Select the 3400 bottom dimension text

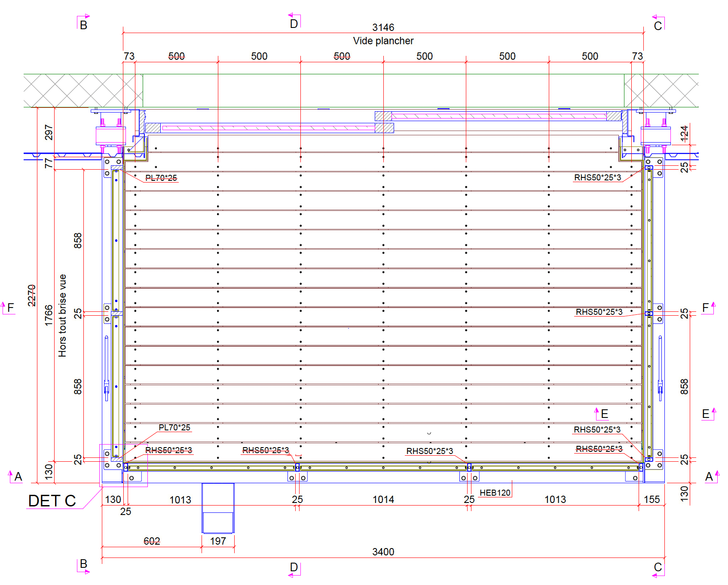pos(383,551)
